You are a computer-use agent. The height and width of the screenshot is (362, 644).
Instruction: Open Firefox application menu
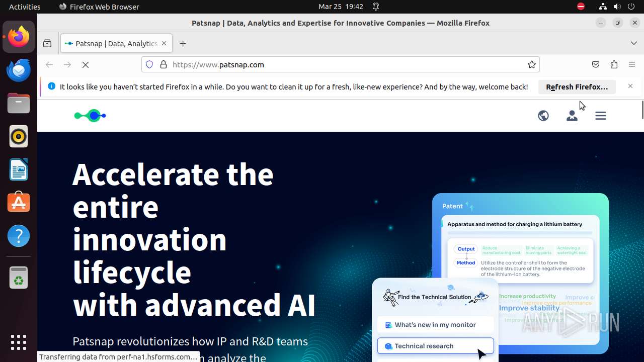(x=632, y=64)
